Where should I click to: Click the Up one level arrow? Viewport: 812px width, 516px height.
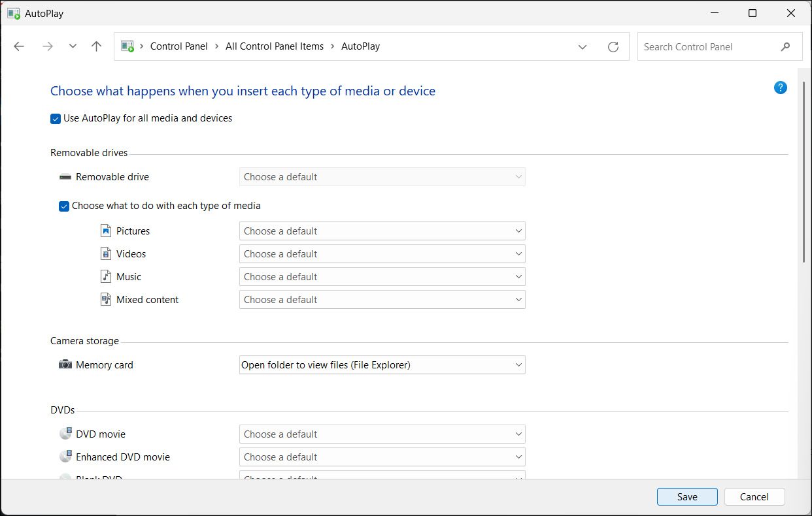[97, 46]
